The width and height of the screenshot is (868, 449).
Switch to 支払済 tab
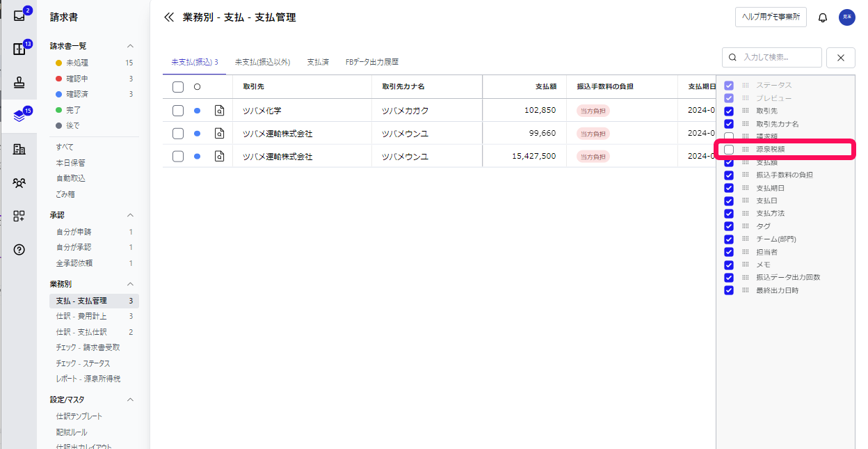(318, 62)
